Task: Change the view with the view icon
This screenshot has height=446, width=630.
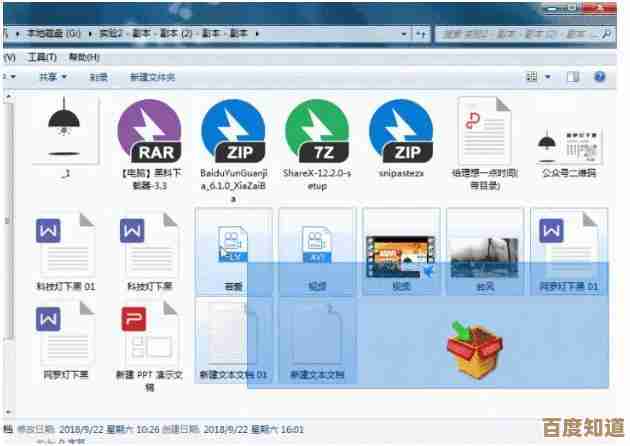Action: (532, 76)
